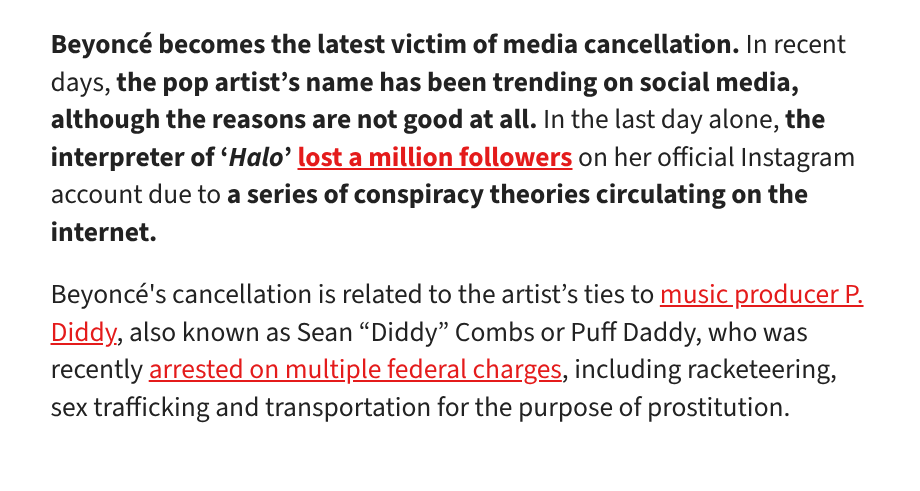The image size is (920, 491).
Task: Click bold phrase 'a series of conspiracy theories'
Action: pos(408,195)
